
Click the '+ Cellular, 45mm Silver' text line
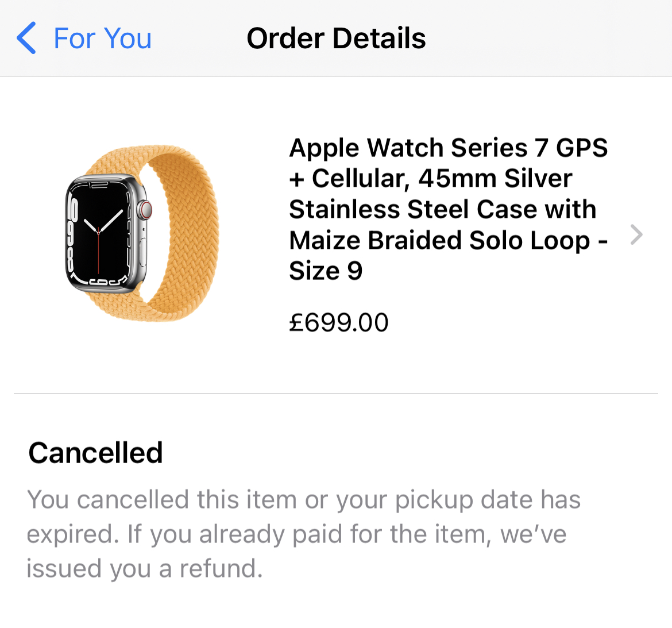(x=431, y=178)
